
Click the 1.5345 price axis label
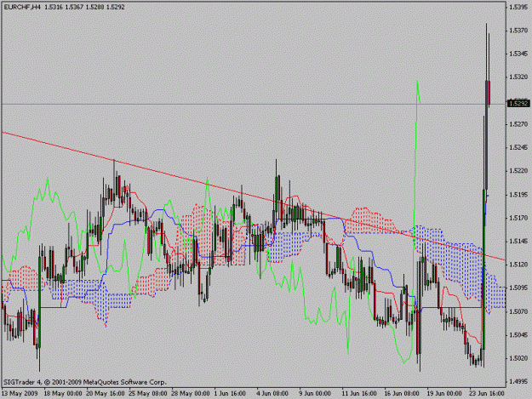click(x=518, y=54)
